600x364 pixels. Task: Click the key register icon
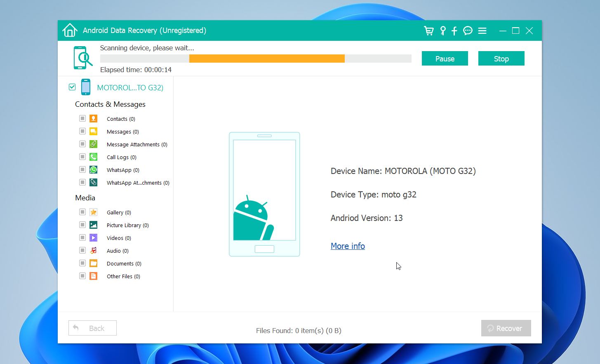point(442,31)
